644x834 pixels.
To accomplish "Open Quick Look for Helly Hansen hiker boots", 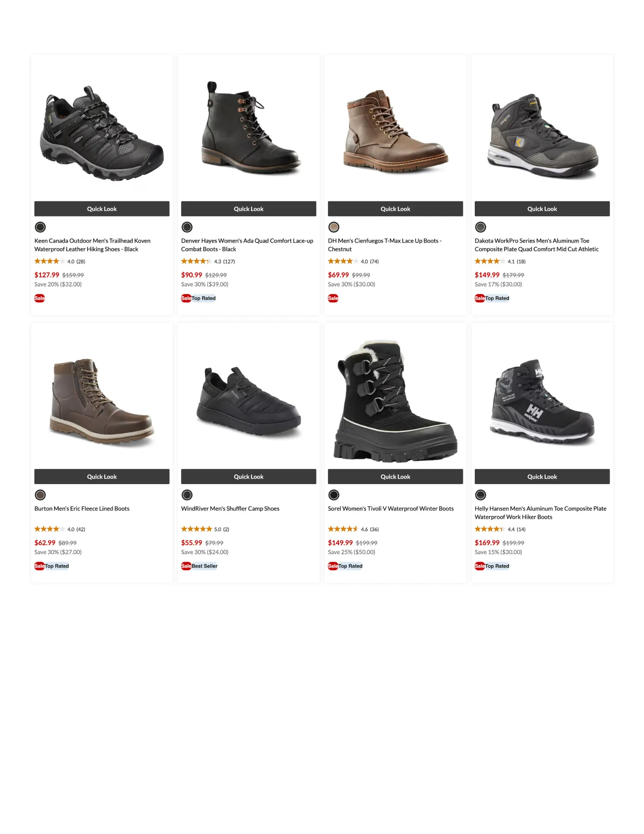I will 542,476.
